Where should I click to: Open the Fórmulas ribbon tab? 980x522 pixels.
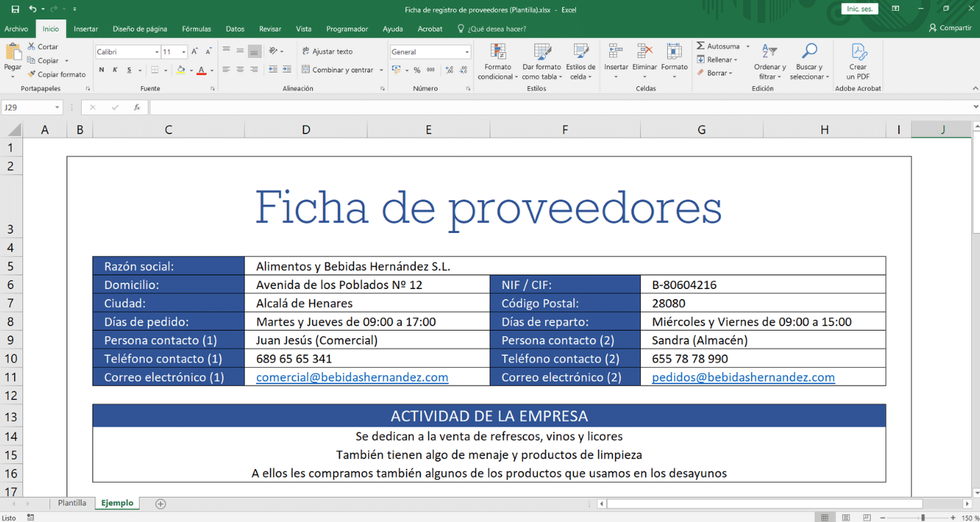tap(196, 29)
